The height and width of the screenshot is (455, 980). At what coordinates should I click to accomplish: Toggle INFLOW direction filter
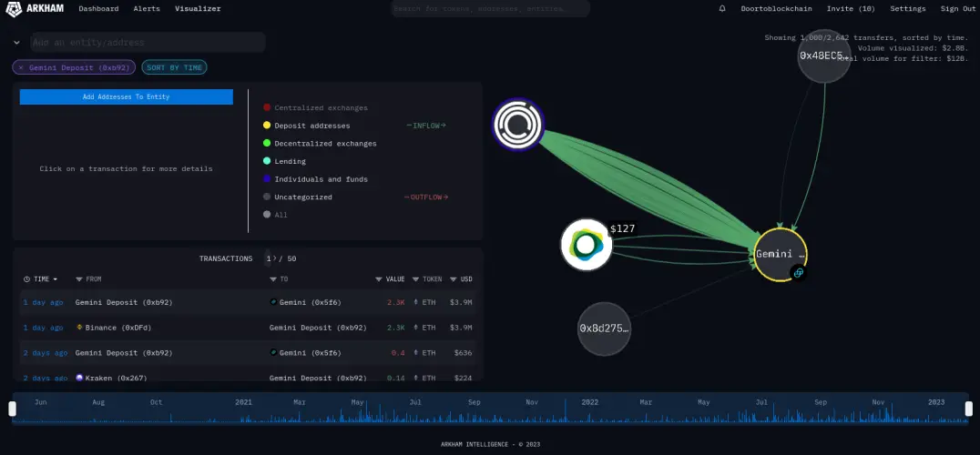point(426,126)
